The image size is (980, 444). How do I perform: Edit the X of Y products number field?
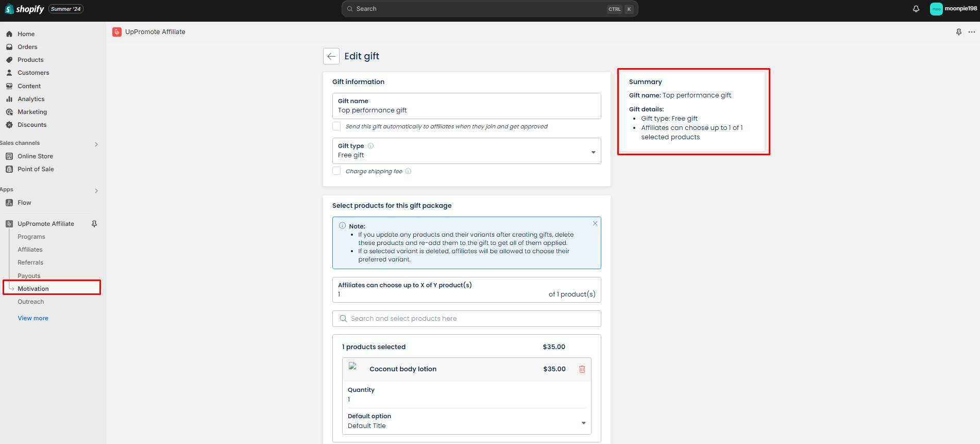467,290
